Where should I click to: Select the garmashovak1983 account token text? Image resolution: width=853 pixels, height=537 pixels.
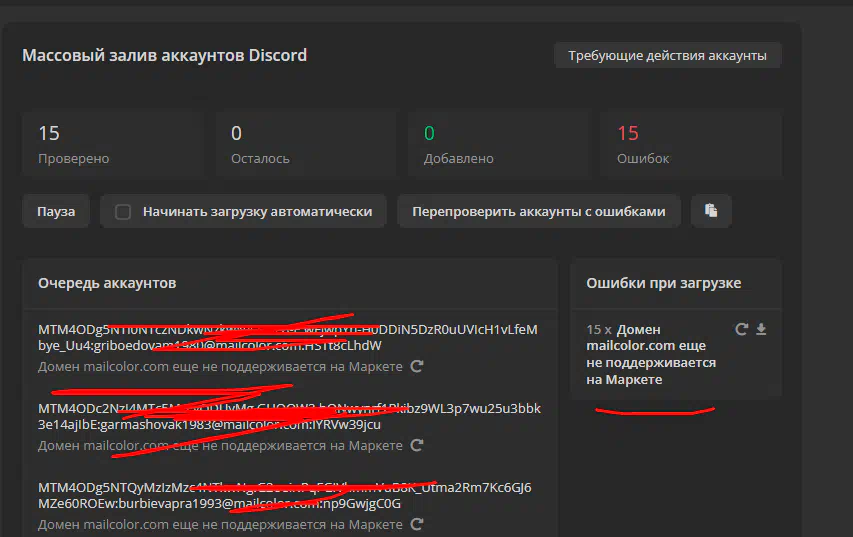(289, 416)
